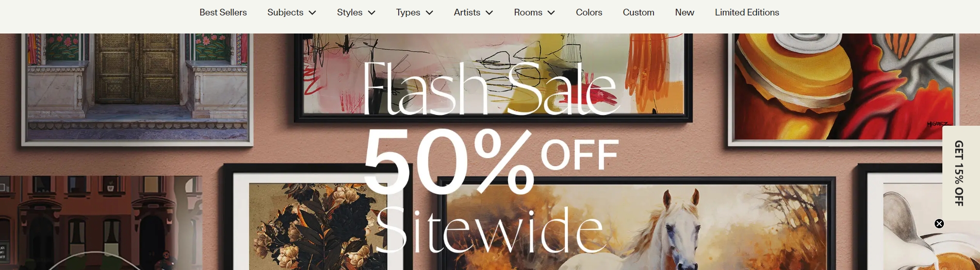Click the chevron beside Rooms
This screenshot has width=980, height=270.
tap(551, 13)
